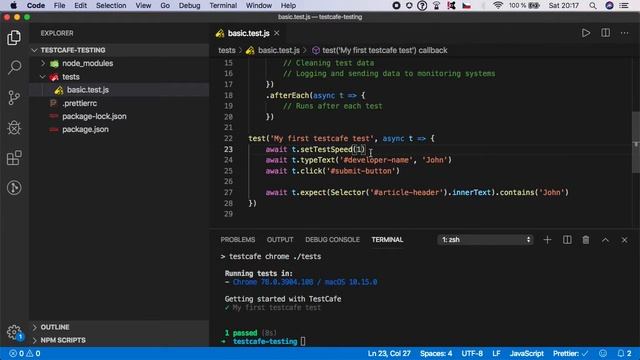Click the editor vertical scrollbar

coord(635,142)
